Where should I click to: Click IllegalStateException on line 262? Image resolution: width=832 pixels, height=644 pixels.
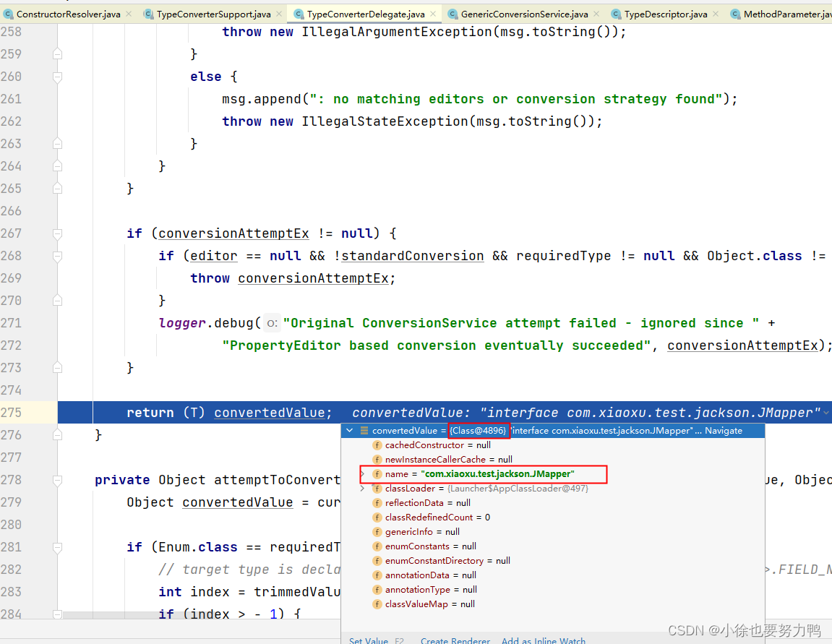pos(385,121)
